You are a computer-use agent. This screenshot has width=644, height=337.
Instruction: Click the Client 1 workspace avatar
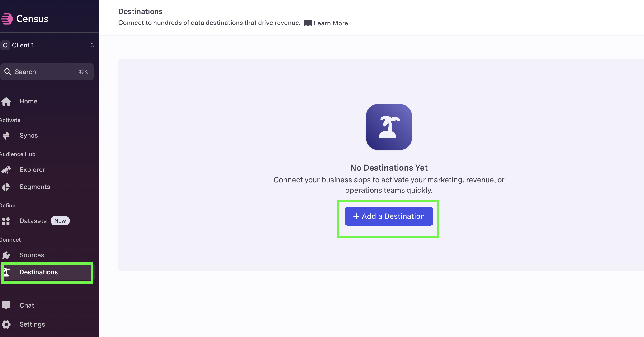click(5, 45)
